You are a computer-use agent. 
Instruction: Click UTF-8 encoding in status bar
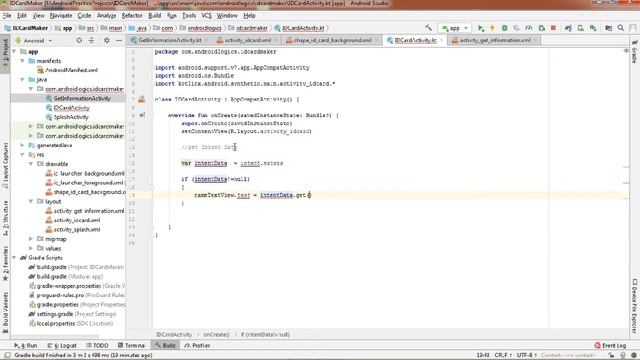pos(527,355)
